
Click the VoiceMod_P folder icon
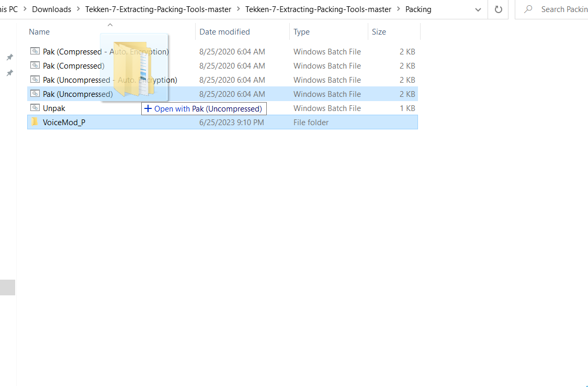coord(35,121)
